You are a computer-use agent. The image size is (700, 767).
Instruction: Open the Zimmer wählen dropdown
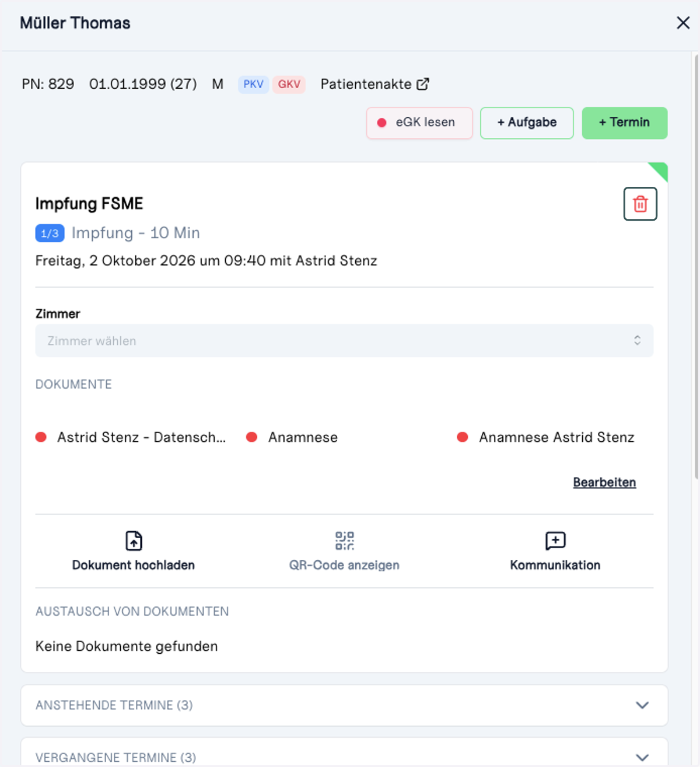coord(344,341)
